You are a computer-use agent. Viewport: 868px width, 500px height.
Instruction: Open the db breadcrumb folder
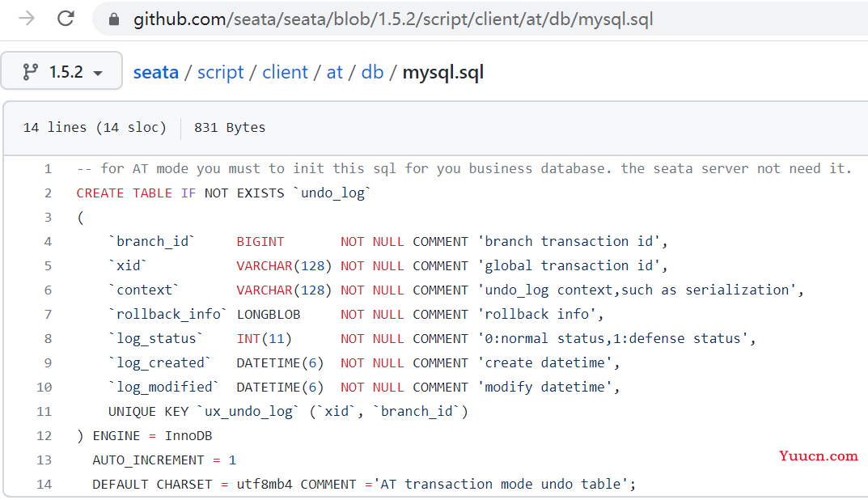click(x=372, y=72)
